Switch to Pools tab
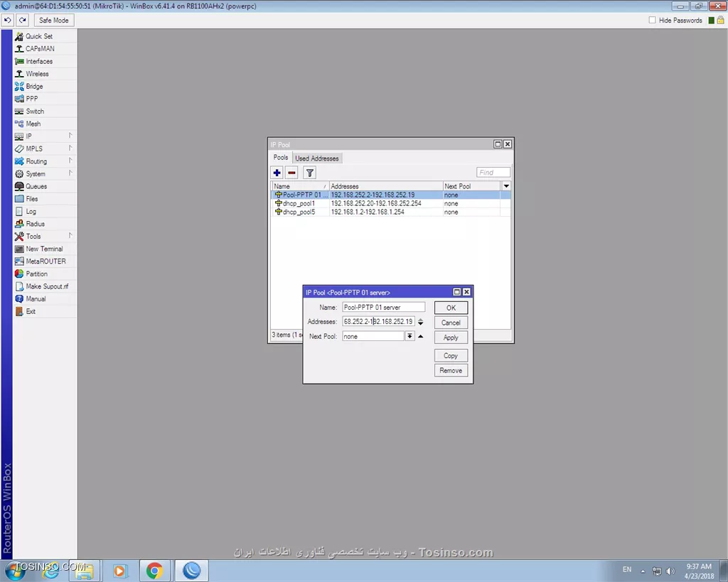Viewport: 728px width, 582px height. pos(280,158)
